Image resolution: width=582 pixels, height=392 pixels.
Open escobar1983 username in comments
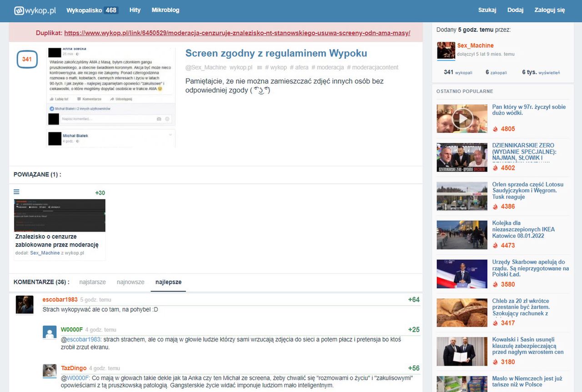[x=60, y=300]
